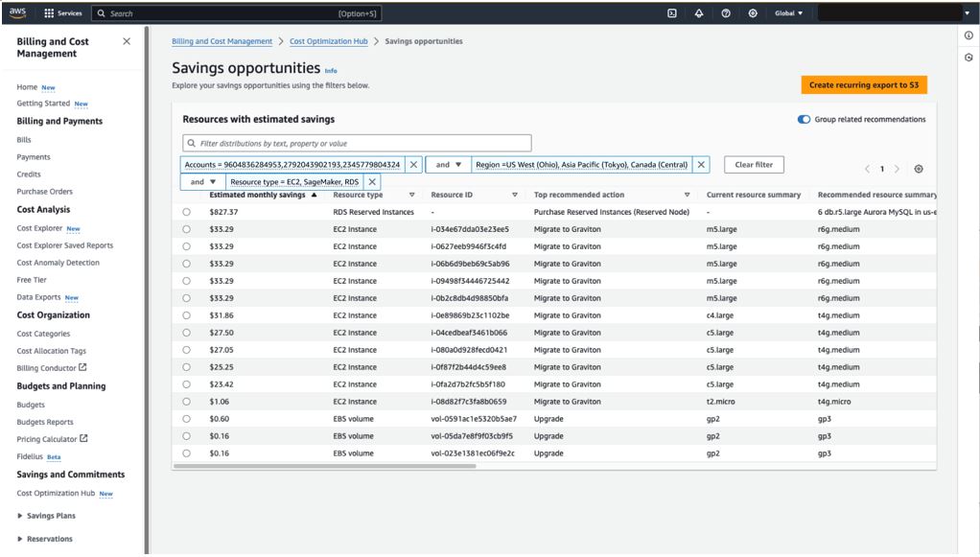This screenshot has width=980, height=557.
Task: Toggle Group related recommendations switch
Action: pos(804,120)
